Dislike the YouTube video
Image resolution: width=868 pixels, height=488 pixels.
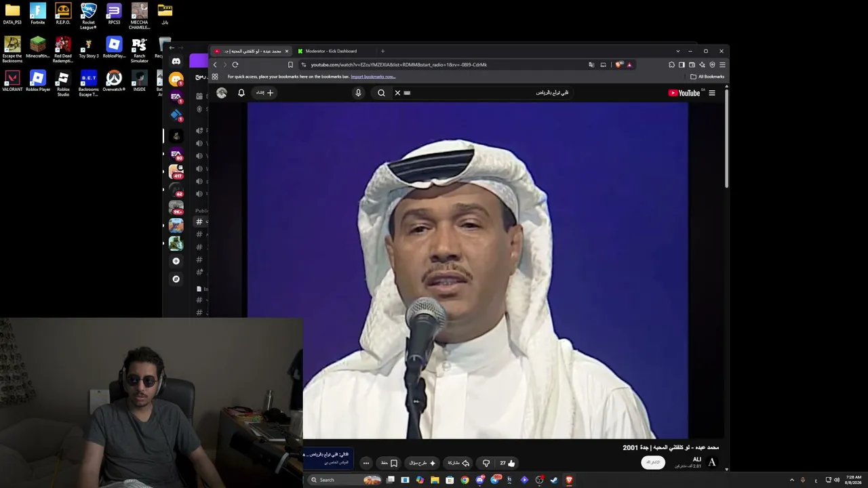[486, 463]
